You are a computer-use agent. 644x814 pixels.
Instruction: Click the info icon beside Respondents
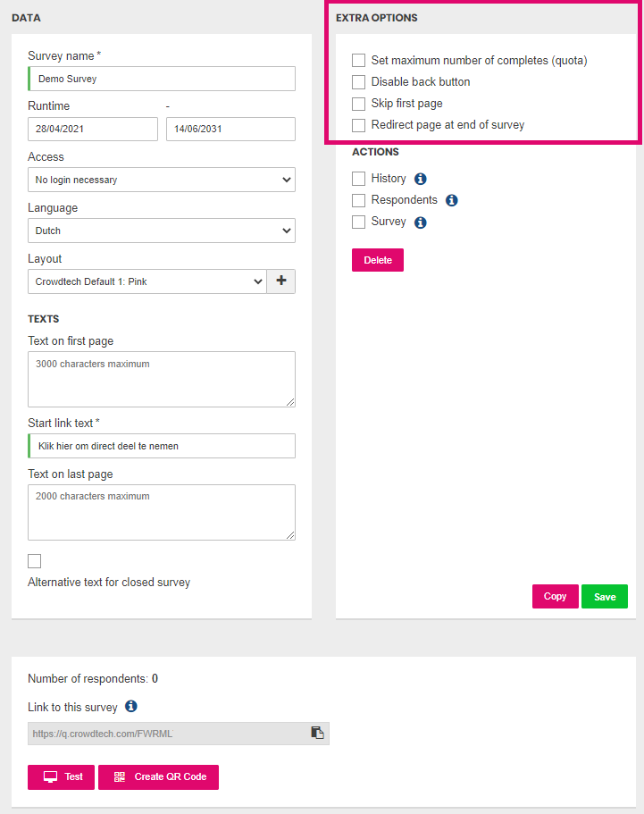point(452,200)
